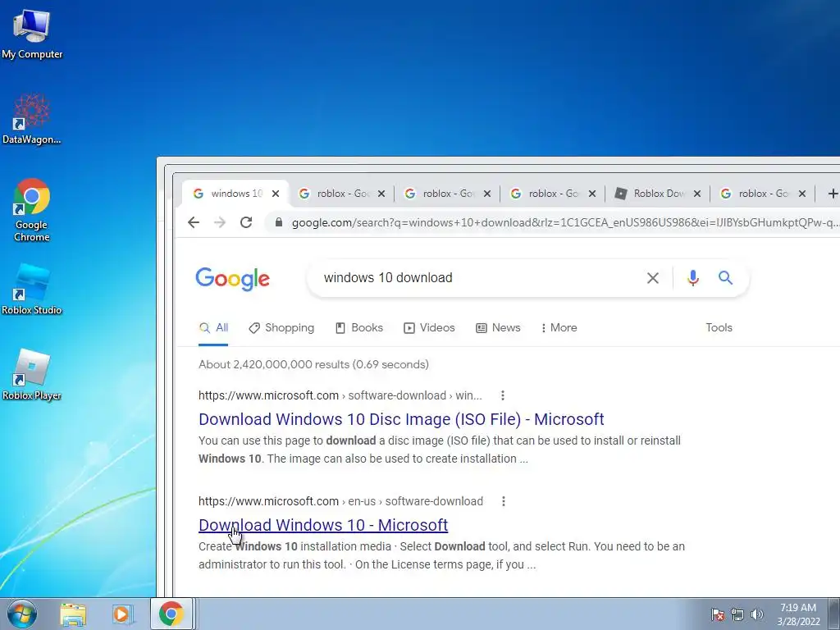
Task: Close the windows 10 tab
Action: click(276, 194)
